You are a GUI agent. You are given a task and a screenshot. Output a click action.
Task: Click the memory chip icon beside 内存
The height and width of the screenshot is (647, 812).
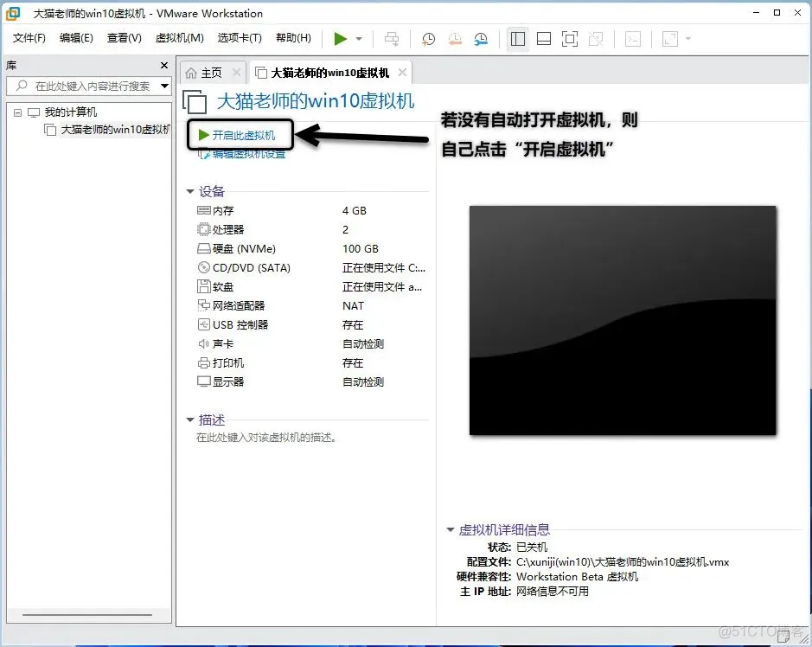click(203, 210)
